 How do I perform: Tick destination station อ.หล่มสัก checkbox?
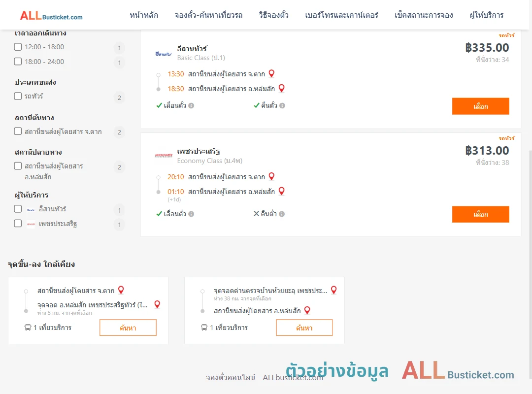point(18,166)
